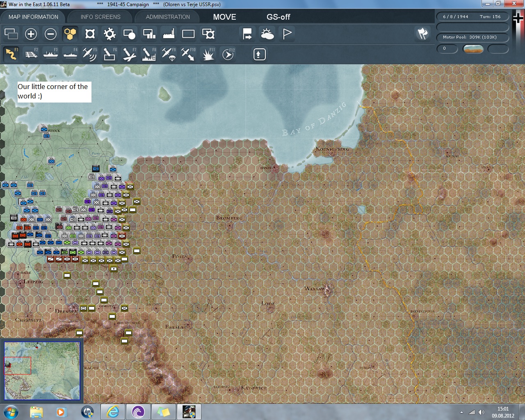Click the Koenigsberg city label on map
This screenshot has height=420, width=525.
(333, 148)
